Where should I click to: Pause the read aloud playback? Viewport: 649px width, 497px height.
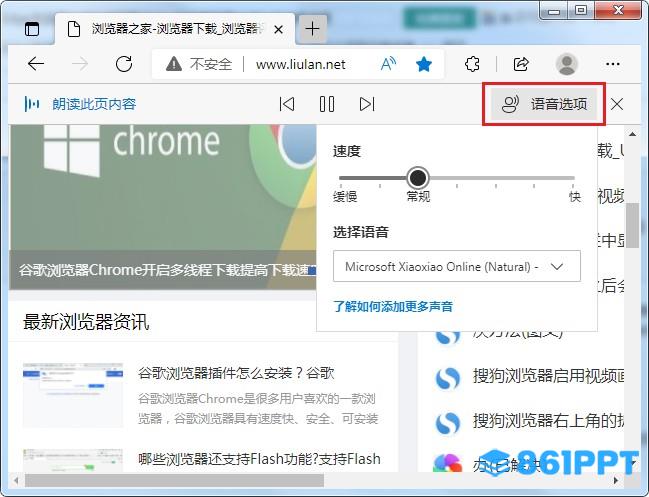point(327,104)
